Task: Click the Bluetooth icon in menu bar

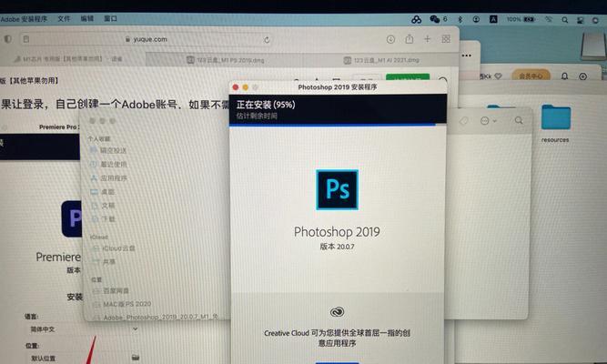Action: [460, 19]
